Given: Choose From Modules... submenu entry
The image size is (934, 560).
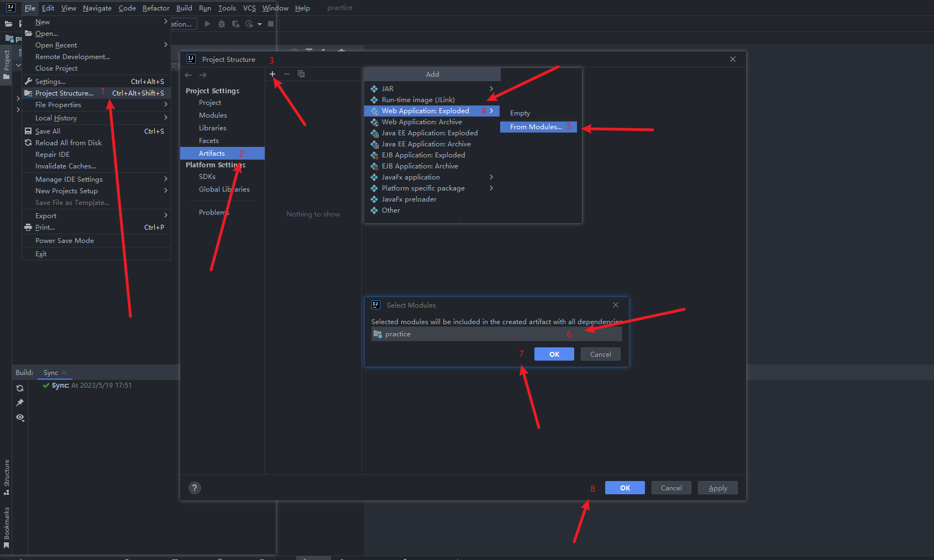Looking at the screenshot, I should point(536,127).
